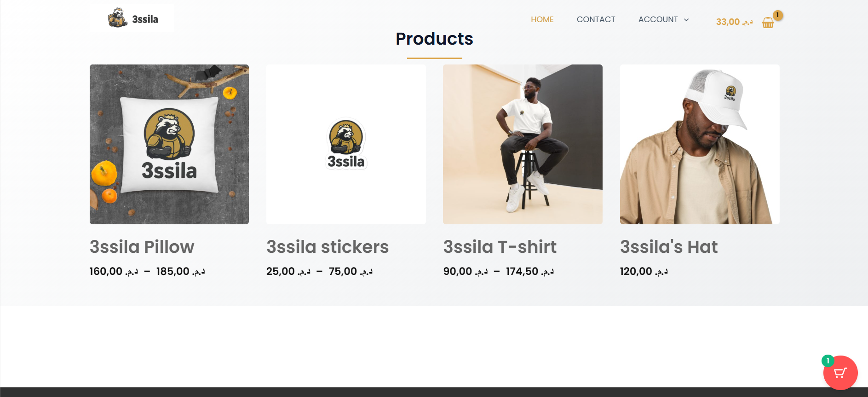Click the header cart total 33,00

(734, 22)
